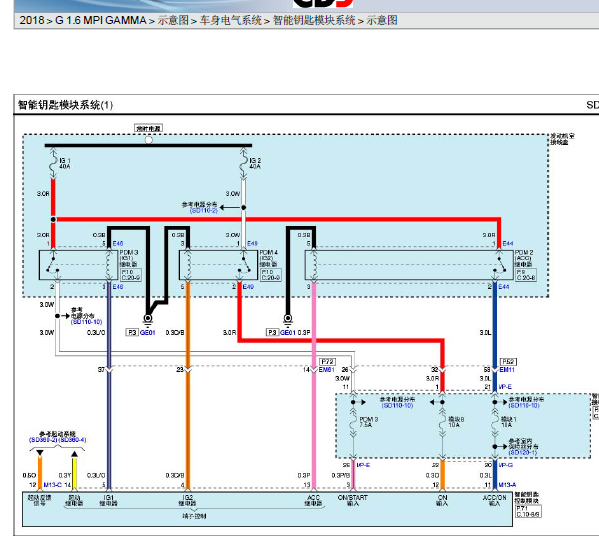Viewport: 599px width, 554px height.
Task: Click connector E49 at pin 1 above PDM 4
Action: pyautogui.click(x=252, y=243)
